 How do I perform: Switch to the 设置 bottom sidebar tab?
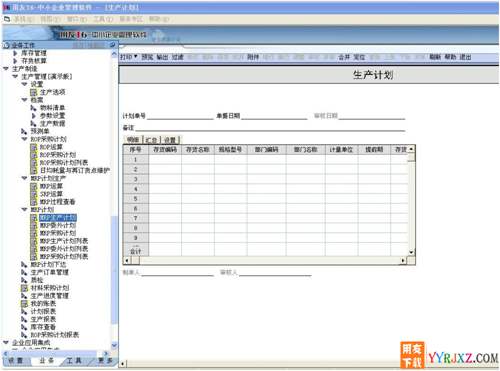(x=16, y=361)
